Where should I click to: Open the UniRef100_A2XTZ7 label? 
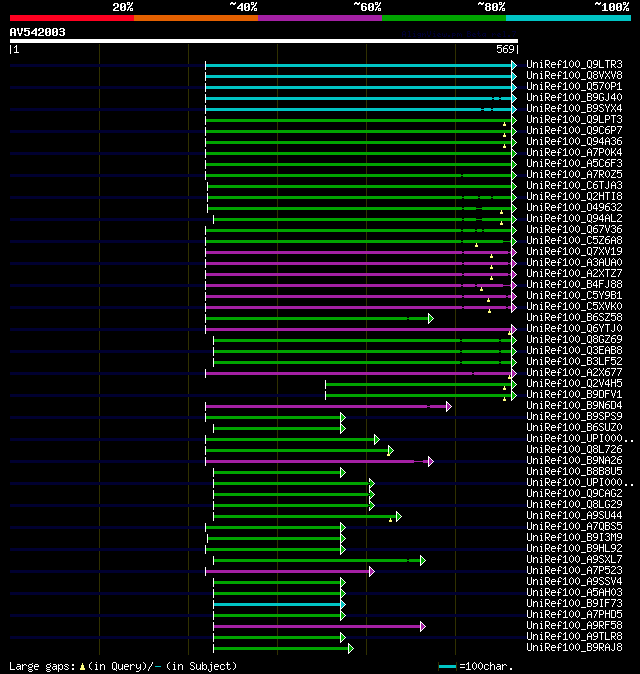574,274
